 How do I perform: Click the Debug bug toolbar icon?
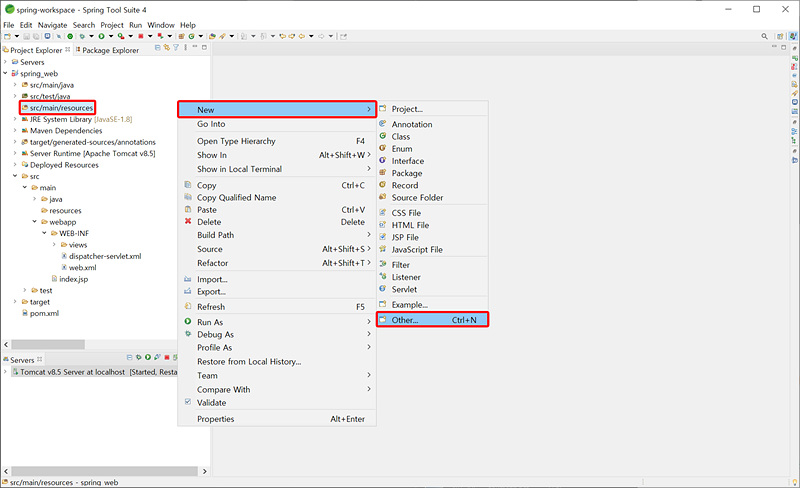click(82, 36)
